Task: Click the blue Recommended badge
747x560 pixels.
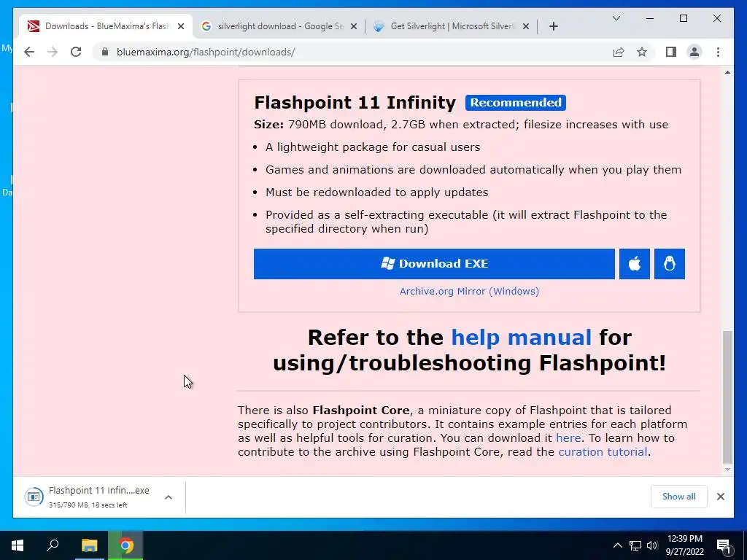Action: [x=516, y=102]
